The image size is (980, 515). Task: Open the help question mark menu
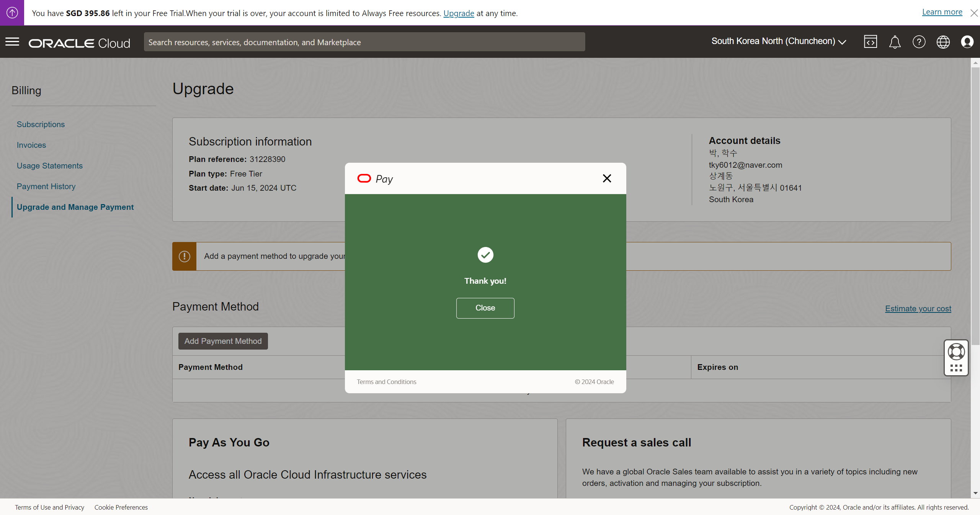coord(919,42)
